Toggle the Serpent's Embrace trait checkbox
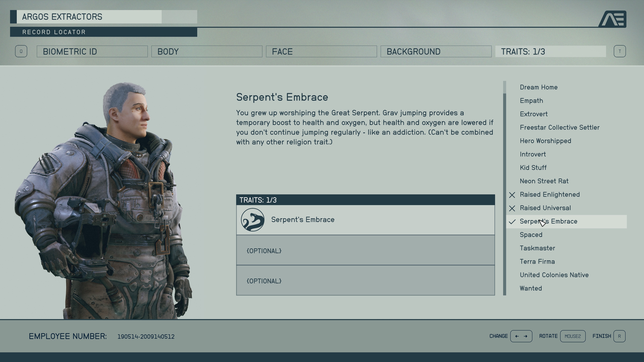Screen dimensions: 644x362 [512, 221]
